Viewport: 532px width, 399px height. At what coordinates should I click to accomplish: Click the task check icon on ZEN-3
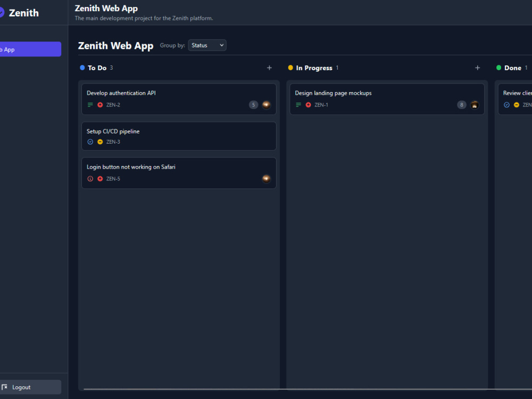coord(90,142)
